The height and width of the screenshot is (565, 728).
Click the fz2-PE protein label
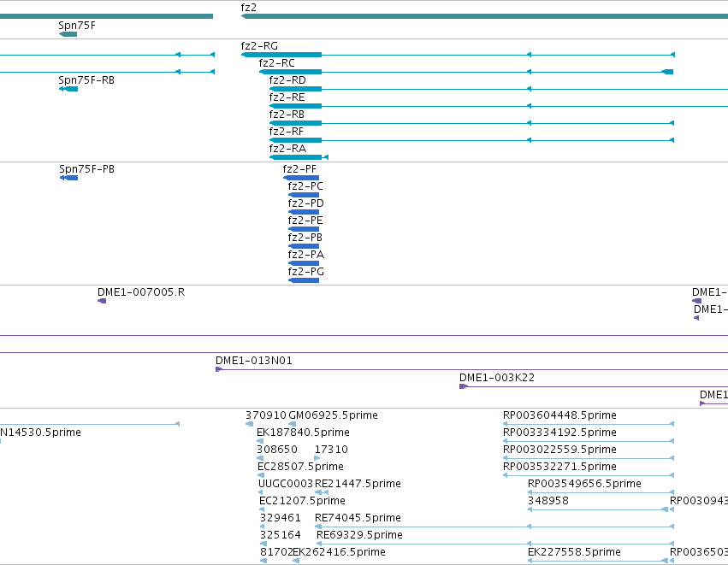305,221
